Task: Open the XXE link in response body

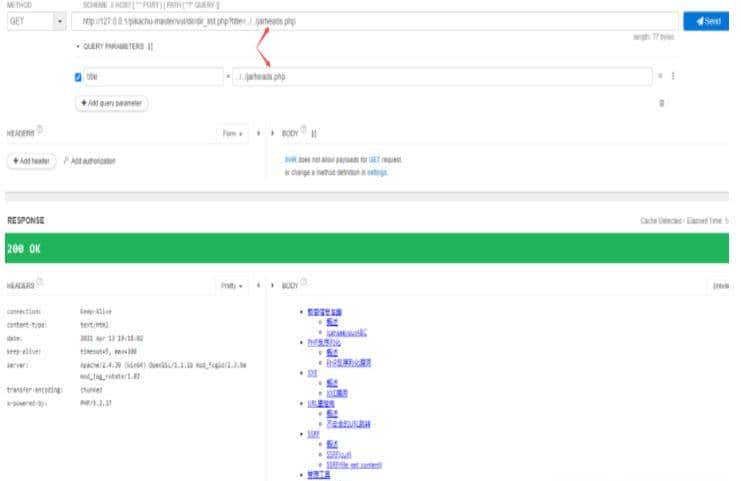Action: click(x=312, y=373)
